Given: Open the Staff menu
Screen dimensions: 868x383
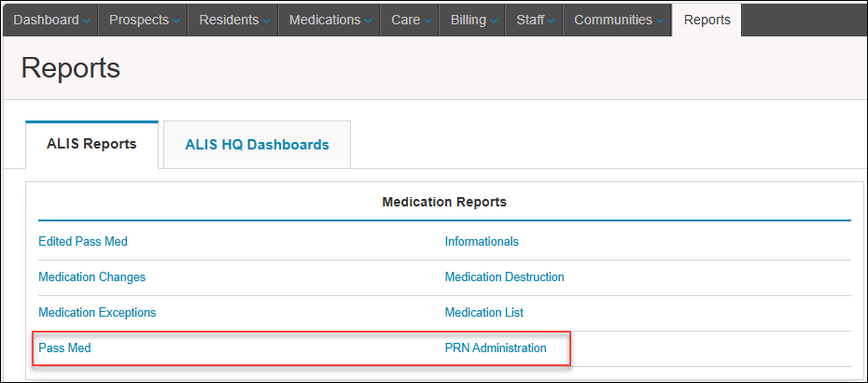Looking at the screenshot, I should [535, 20].
